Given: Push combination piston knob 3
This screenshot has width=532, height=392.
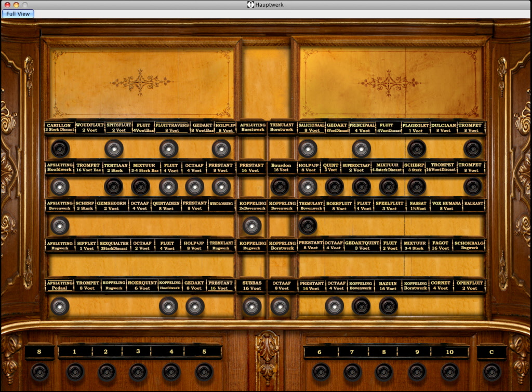Looking at the screenshot, I should 138,372.
